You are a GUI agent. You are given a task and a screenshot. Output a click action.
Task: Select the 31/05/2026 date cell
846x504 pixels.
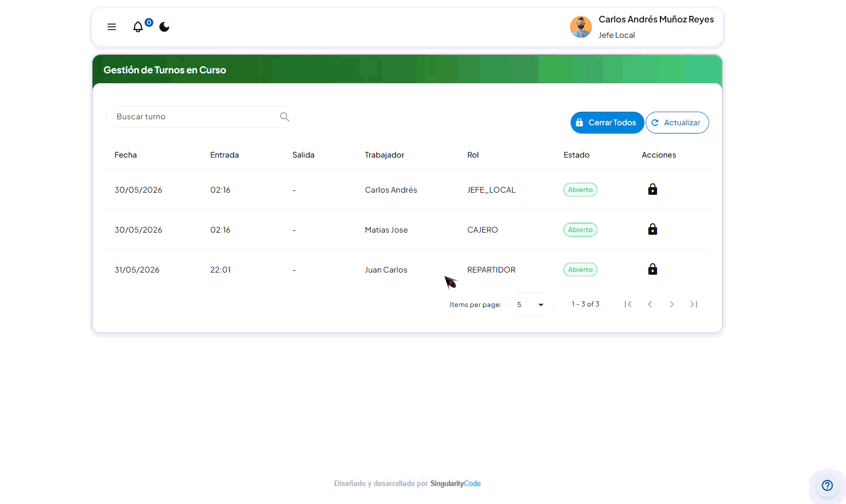(137, 270)
